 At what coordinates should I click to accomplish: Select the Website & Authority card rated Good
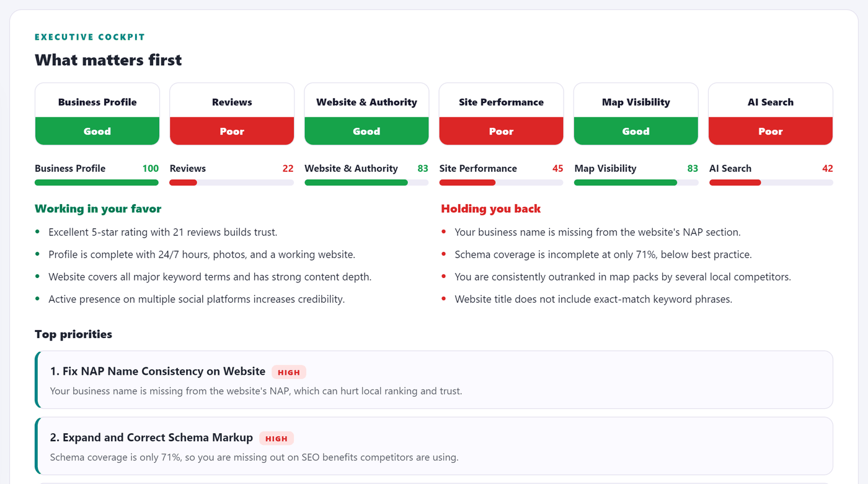[x=366, y=114]
